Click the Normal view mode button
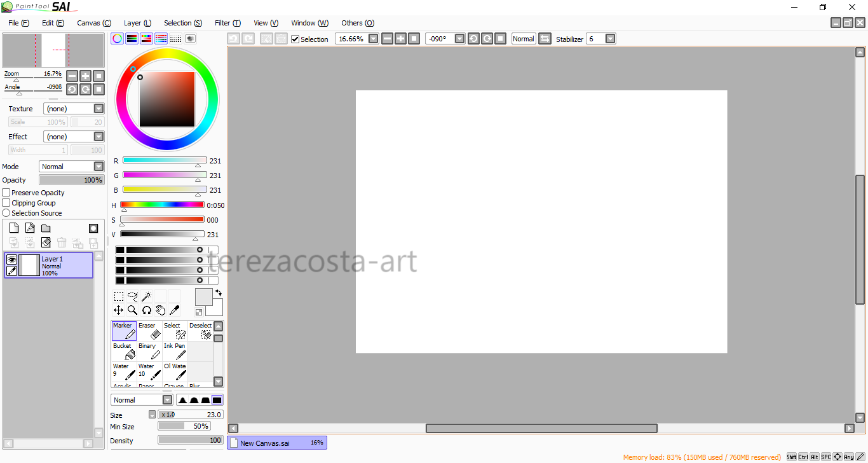This screenshot has width=868, height=463. (x=524, y=39)
